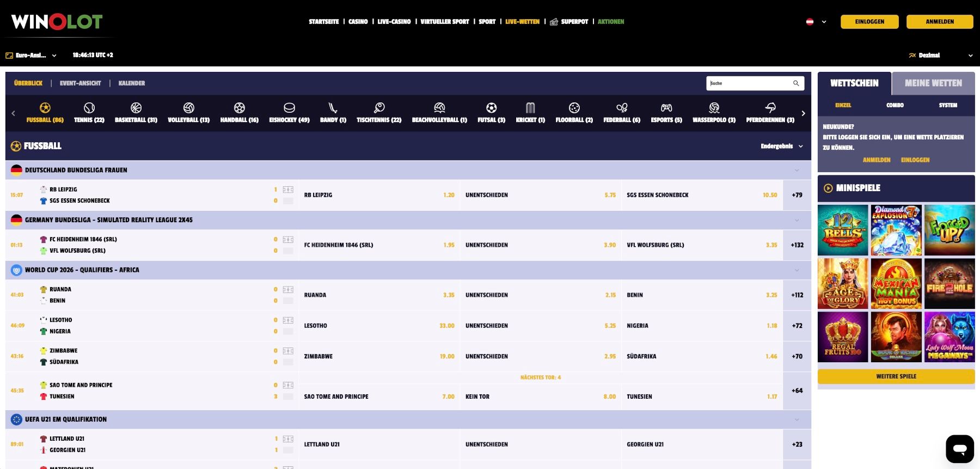The image size is (980, 469).
Task: Select the Tennis (22) sport icon
Action: click(89, 108)
